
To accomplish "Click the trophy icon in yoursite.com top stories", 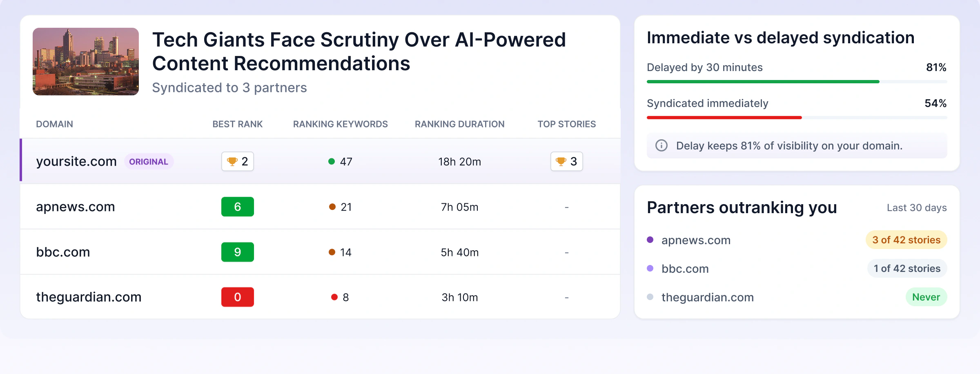I will (561, 161).
